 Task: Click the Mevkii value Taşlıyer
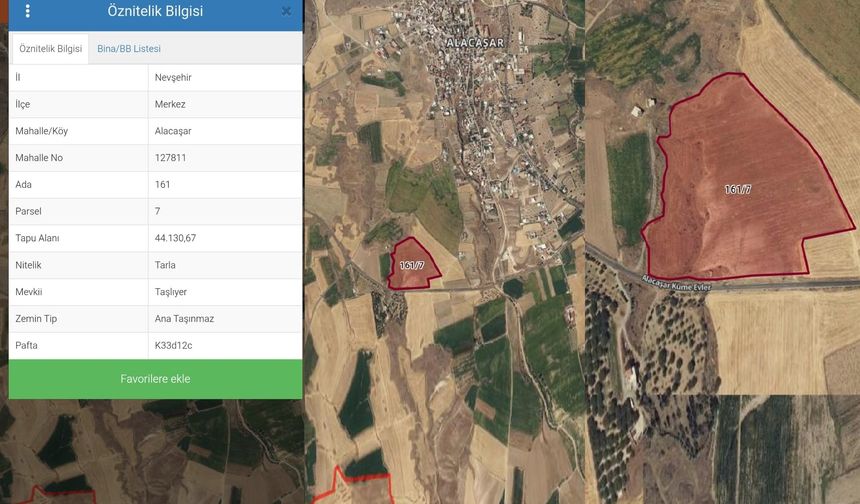(171, 292)
